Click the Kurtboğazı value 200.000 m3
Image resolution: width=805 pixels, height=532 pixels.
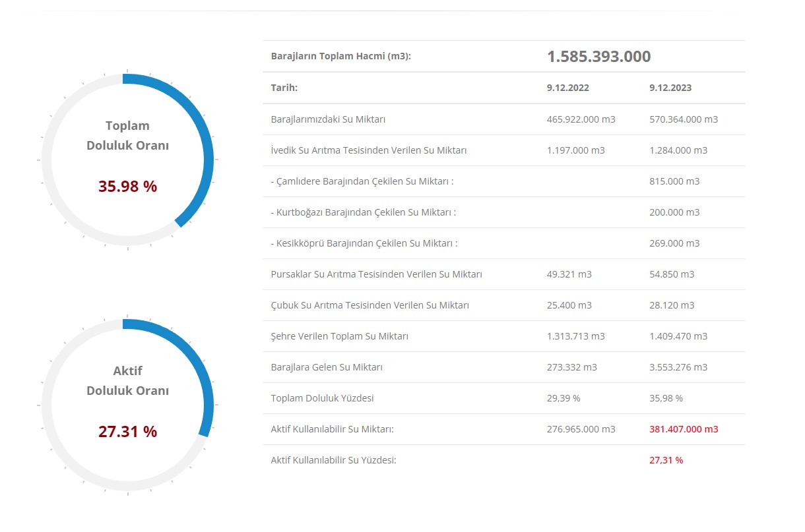click(674, 212)
